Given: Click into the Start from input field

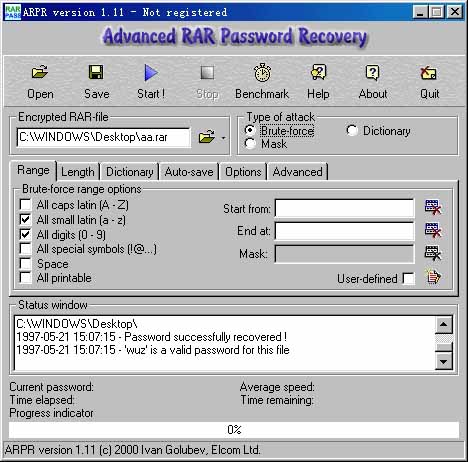Looking at the screenshot, I should [x=345, y=208].
